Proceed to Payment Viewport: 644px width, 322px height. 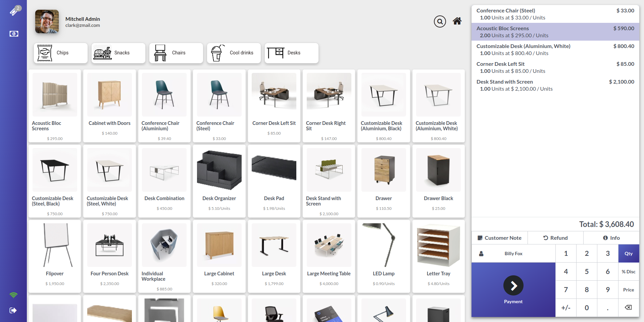(x=513, y=290)
